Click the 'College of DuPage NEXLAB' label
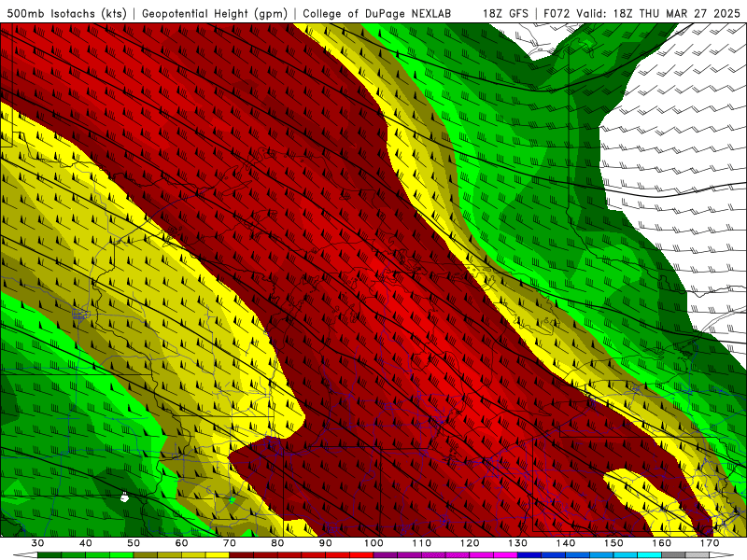747x560 pixels. point(377,13)
